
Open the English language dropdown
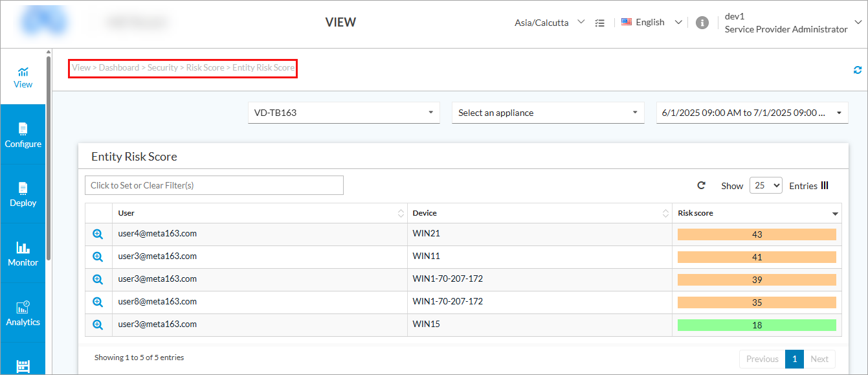652,22
